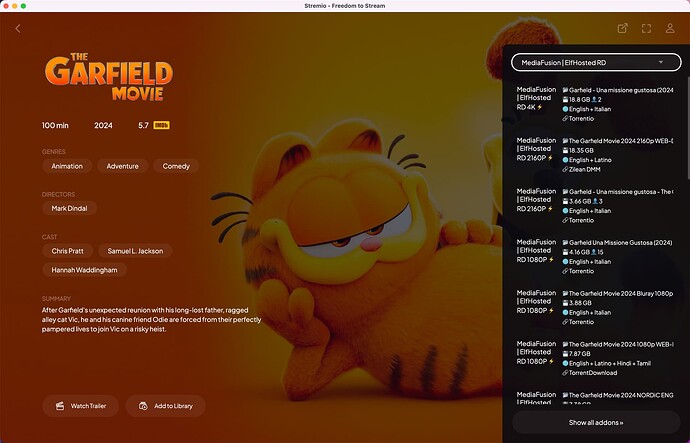Select the Comedy genre tag
This screenshot has height=443, width=690.
[176, 166]
